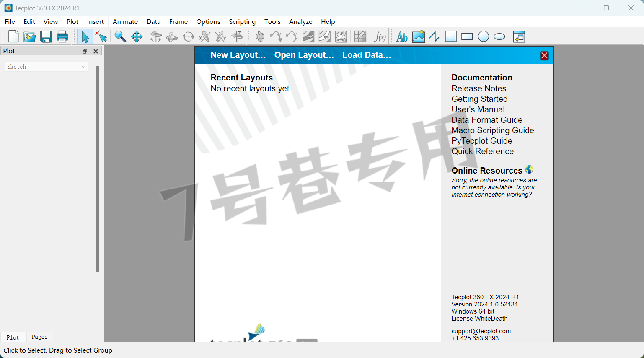
Task: Open the Release Notes link
Action: point(479,88)
